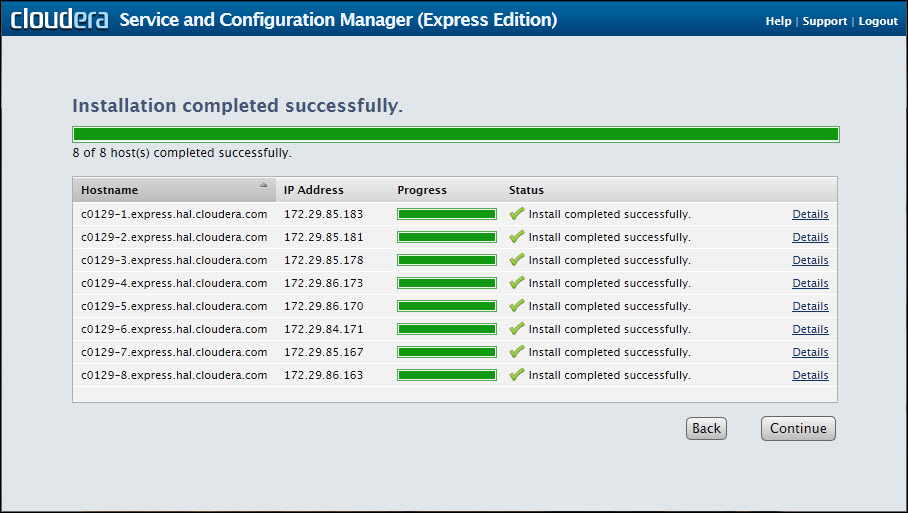Open the Help menu link

click(x=778, y=21)
